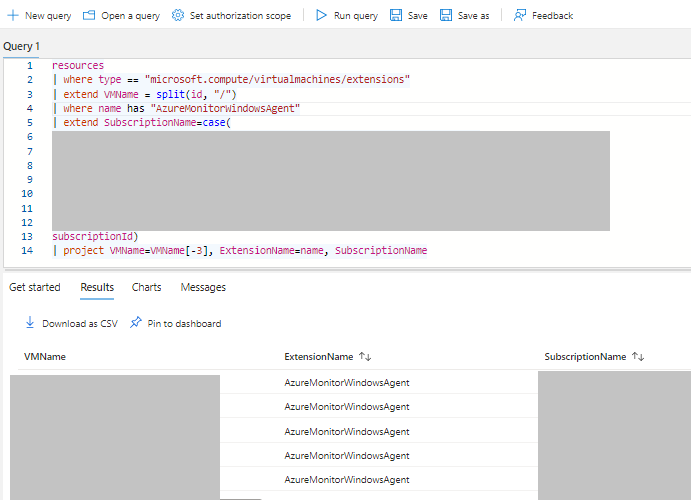Click the Save floppy disk icon
The height and width of the screenshot is (500, 691).
396,15
